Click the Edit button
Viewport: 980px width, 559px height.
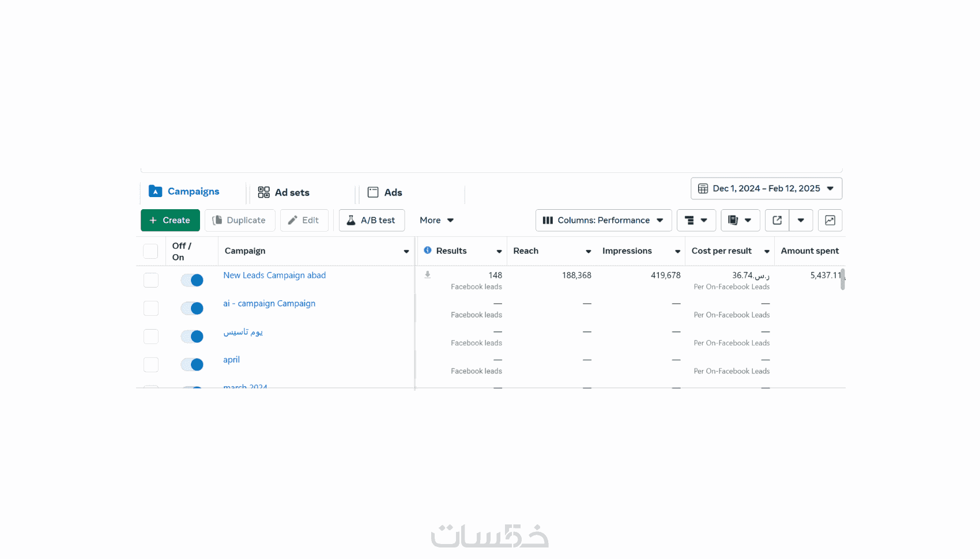(x=304, y=220)
